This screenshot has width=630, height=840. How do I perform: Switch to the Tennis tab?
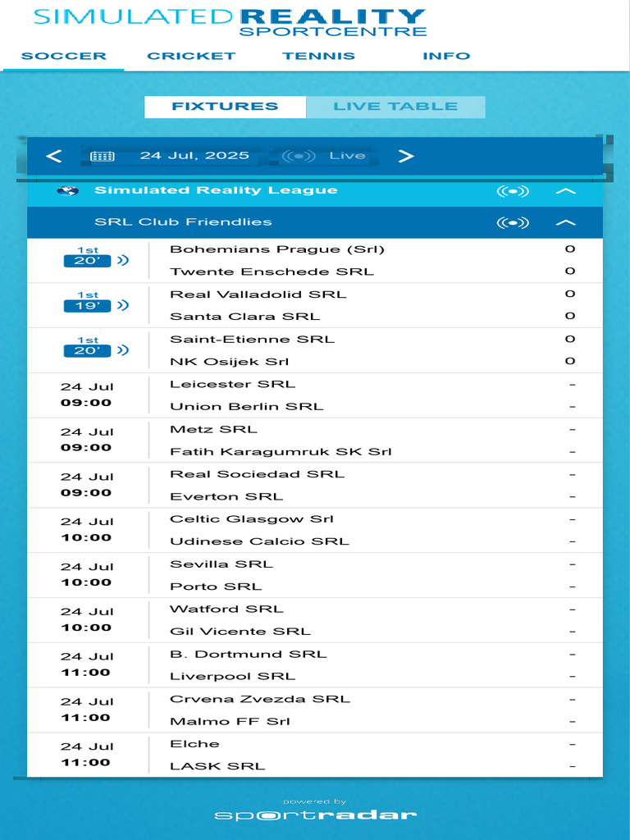[319, 57]
